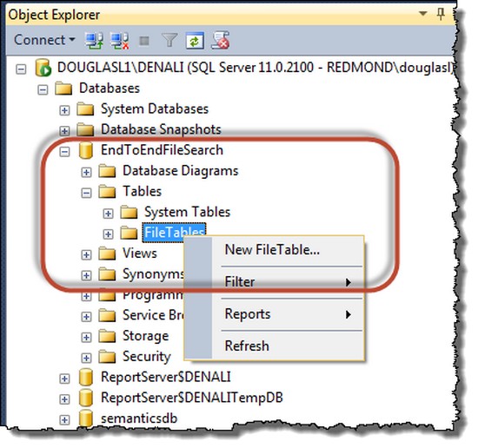
Task: Select the ReportServer$DENALITempDB database icon
Action: [86, 399]
